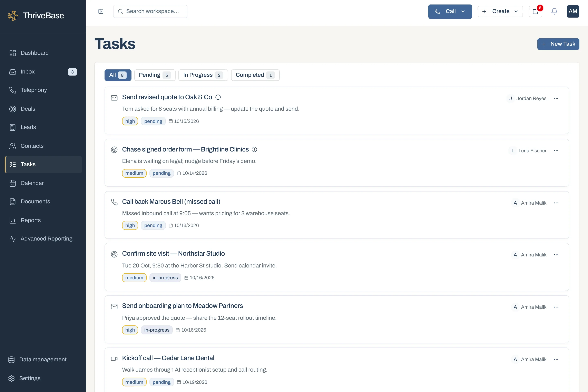
Task: Open Calendar in the sidebar
Action: pos(43,183)
